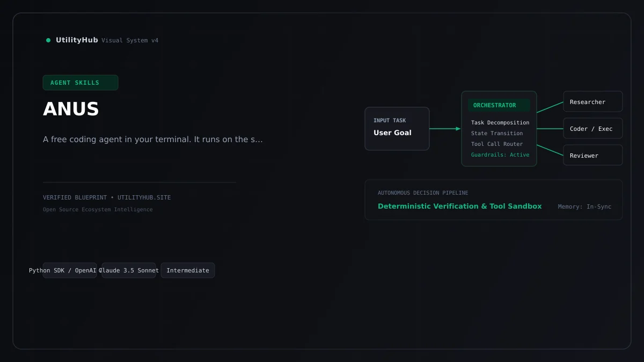Click Open Source Ecosystem Intelligence text
Screen dimensions: 644x362
click(98, 210)
